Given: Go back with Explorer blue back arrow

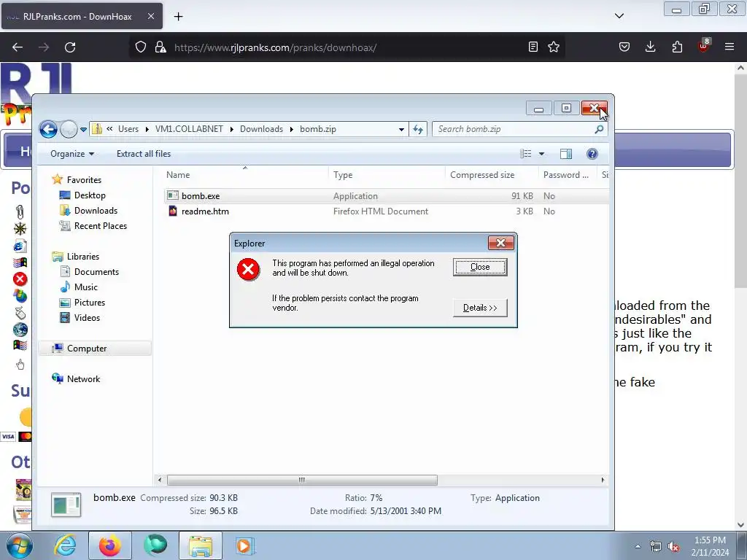Looking at the screenshot, I should point(48,129).
